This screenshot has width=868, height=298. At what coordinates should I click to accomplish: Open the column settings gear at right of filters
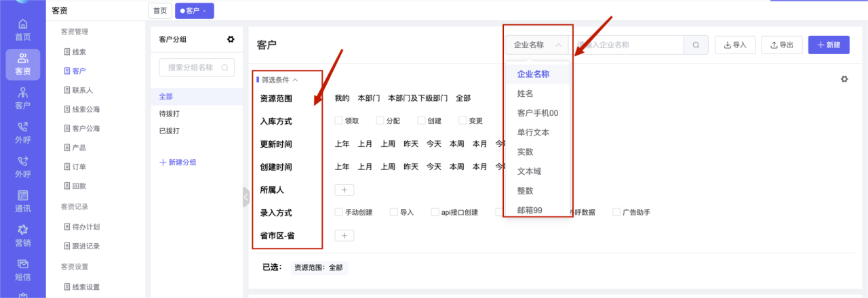pyautogui.click(x=844, y=79)
